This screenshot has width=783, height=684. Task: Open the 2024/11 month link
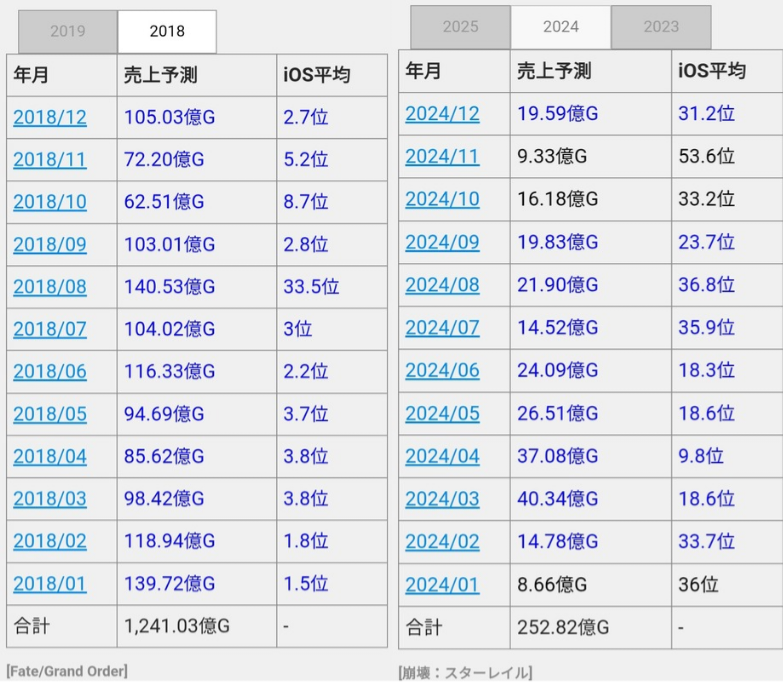(442, 157)
